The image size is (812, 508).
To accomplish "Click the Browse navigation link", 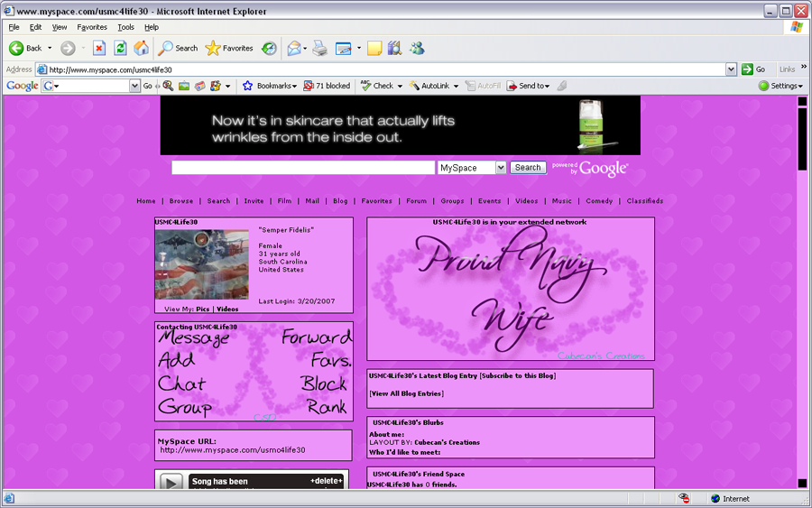I will (180, 201).
